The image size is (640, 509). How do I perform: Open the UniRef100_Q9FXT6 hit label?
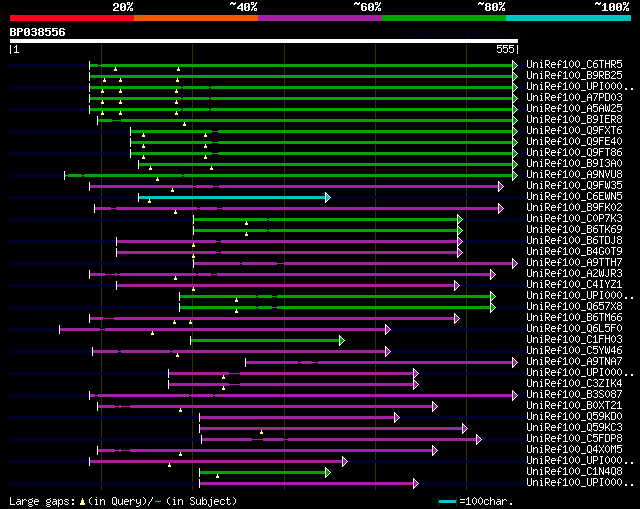tap(574, 131)
